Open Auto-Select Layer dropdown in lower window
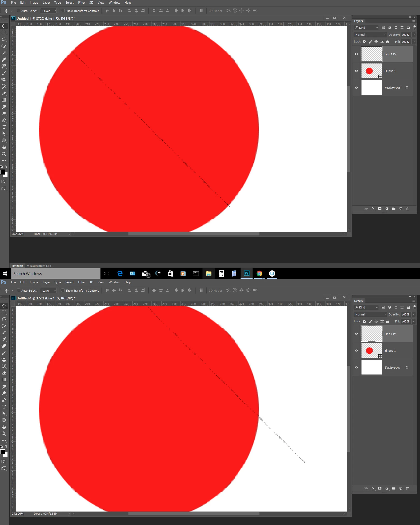This screenshot has height=525, width=420. coord(48,291)
